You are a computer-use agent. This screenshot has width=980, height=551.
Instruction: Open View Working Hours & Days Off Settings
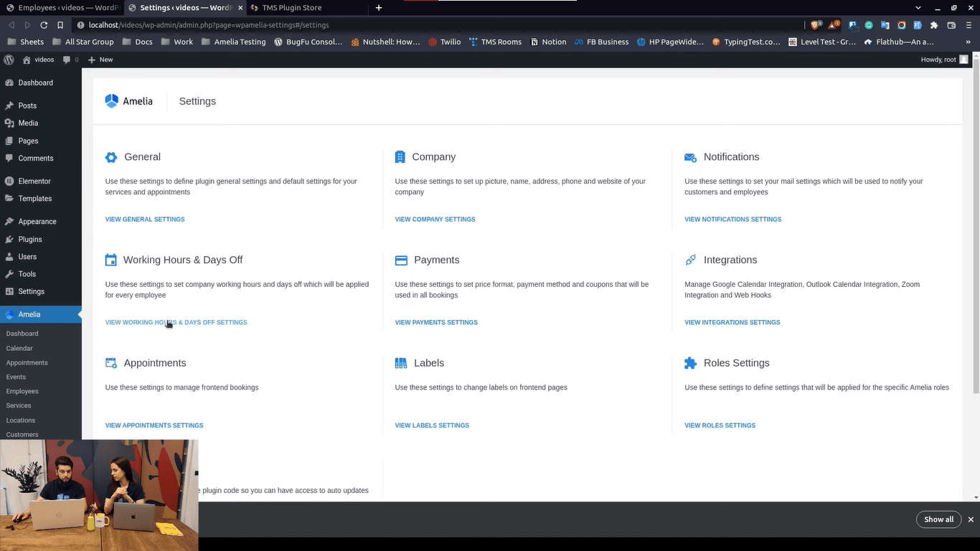tap(176, 323)
